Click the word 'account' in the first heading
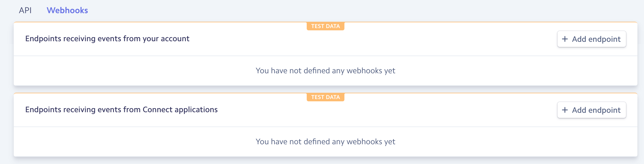The width and height of the screenshot is (644, 164). [x=175, y=39]
